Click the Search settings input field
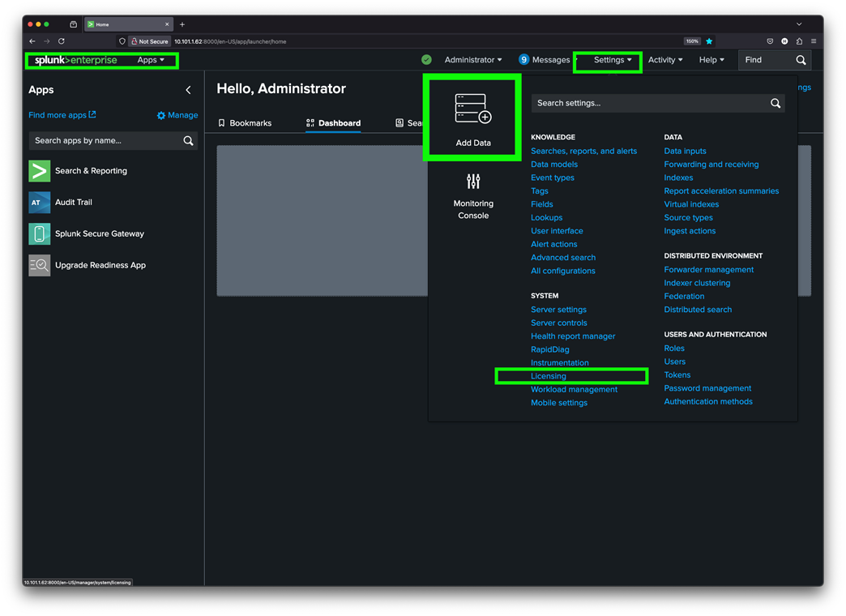This screenshot has height=616, width=846. [658, 103]
